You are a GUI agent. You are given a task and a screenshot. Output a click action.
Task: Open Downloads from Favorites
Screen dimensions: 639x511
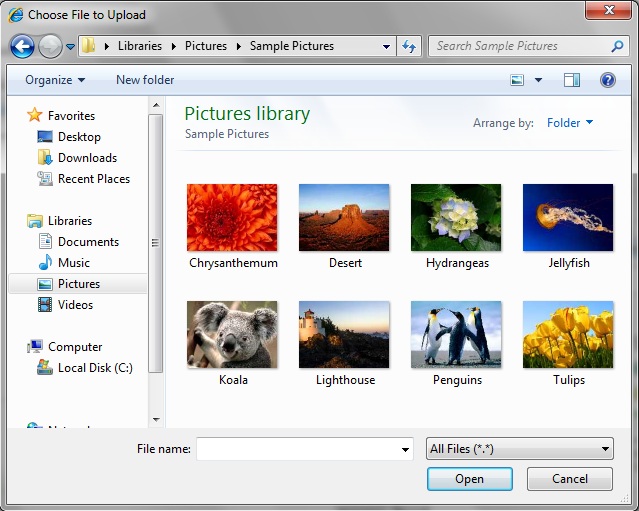click(87, 158)
